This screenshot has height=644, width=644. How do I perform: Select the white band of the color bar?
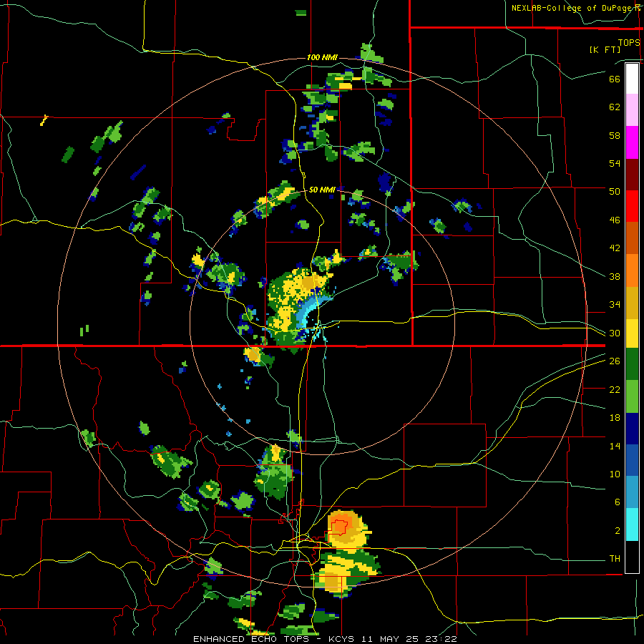coord(632,79)
